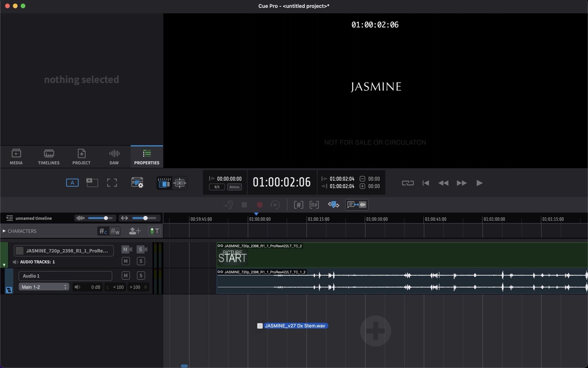Click the [#] cue numbering icon
The width and height of the screenshot is (588, 368).
tap(299, 205)
